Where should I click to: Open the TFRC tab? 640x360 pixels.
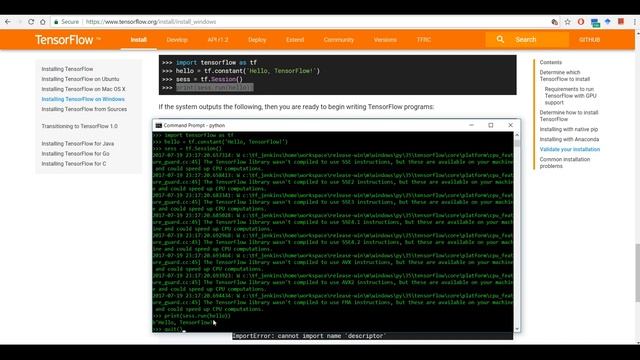click(424, 40)
